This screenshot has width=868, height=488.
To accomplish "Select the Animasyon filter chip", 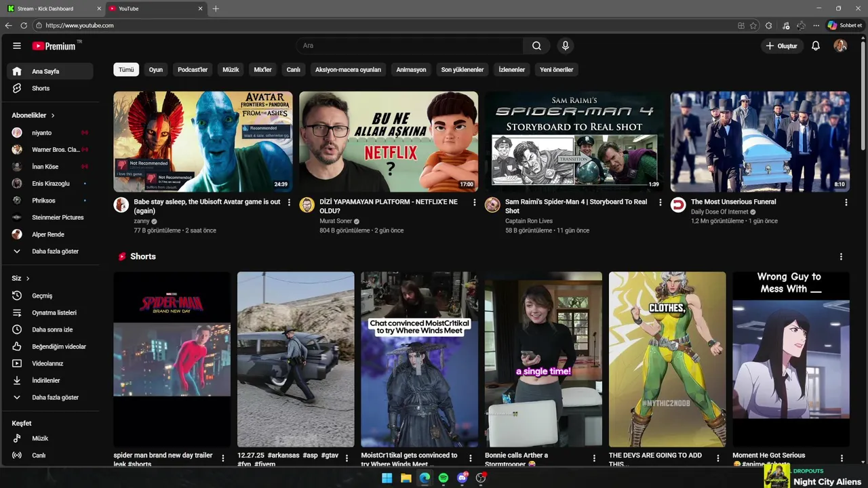I will click(411, 70).
